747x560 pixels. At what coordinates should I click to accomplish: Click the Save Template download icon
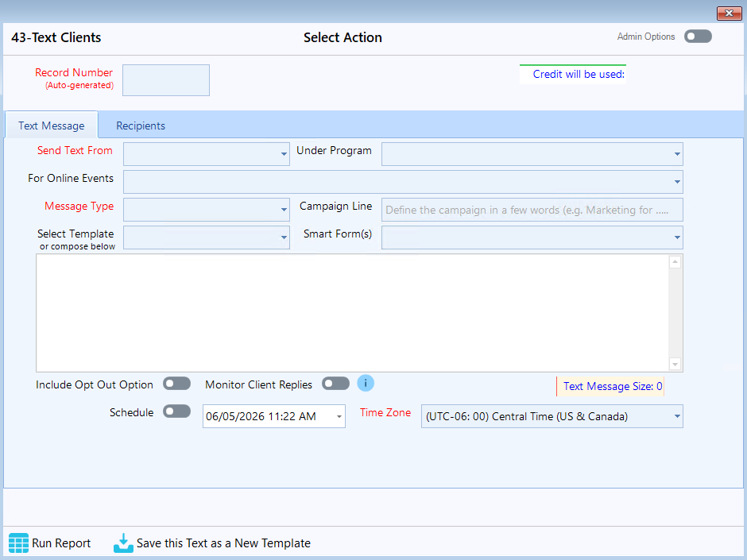123,543
